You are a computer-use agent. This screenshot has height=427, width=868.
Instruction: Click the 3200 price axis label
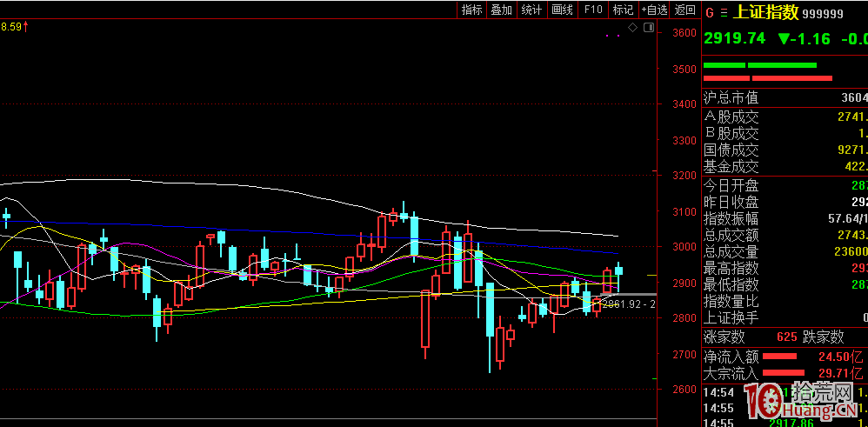click(683, 176)
